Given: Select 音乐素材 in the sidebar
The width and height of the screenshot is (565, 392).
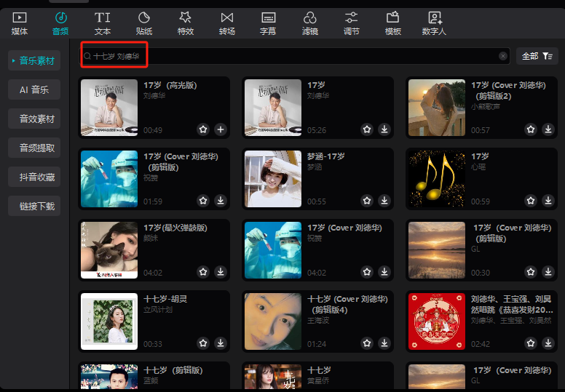Looking at the screenshot, I should (34, 60).
